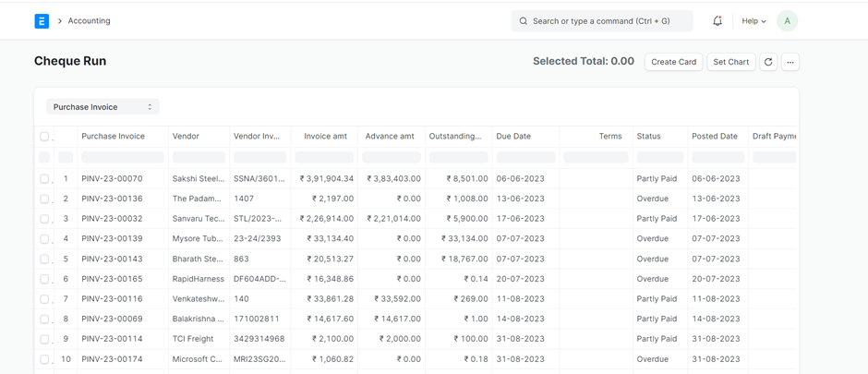Toggle the select-all rows checkbox
The height and width of the screenshot is (374, 868).
click(x=44, y=137)
